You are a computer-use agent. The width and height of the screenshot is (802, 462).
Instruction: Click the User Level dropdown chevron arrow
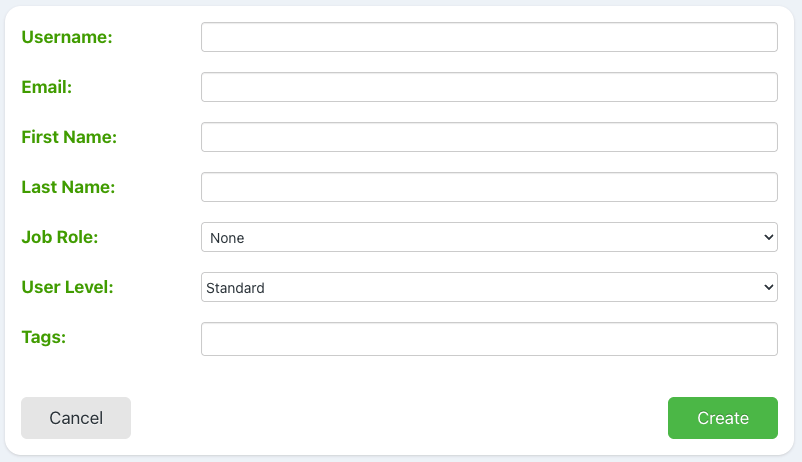pyautogui.click(x=768, y=287)
